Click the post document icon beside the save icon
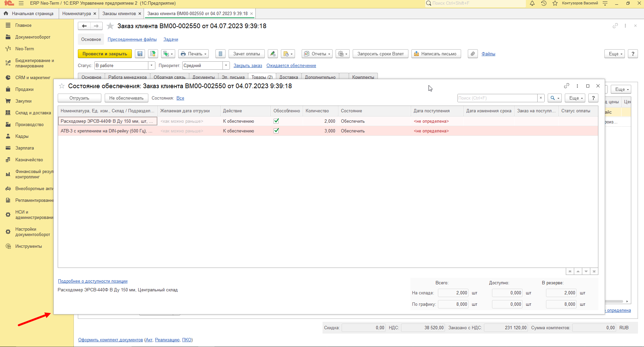The height and width of the screenshot is (347, 644). point(153,54)
